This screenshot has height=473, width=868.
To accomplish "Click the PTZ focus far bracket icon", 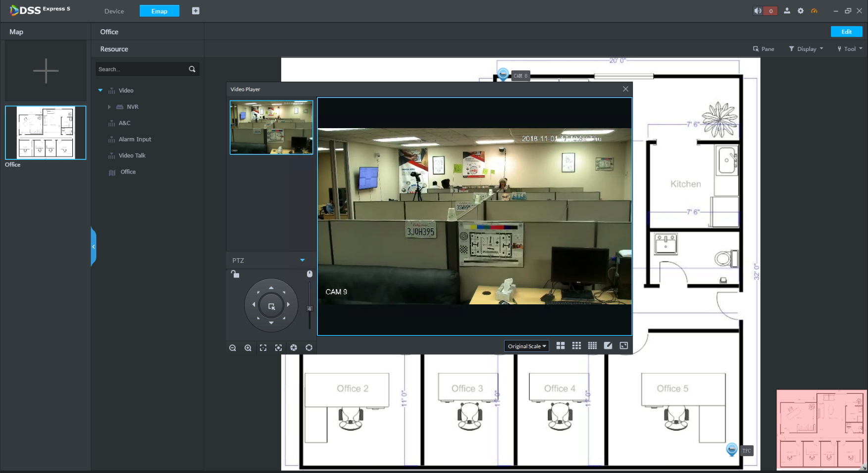I will 278,348.
